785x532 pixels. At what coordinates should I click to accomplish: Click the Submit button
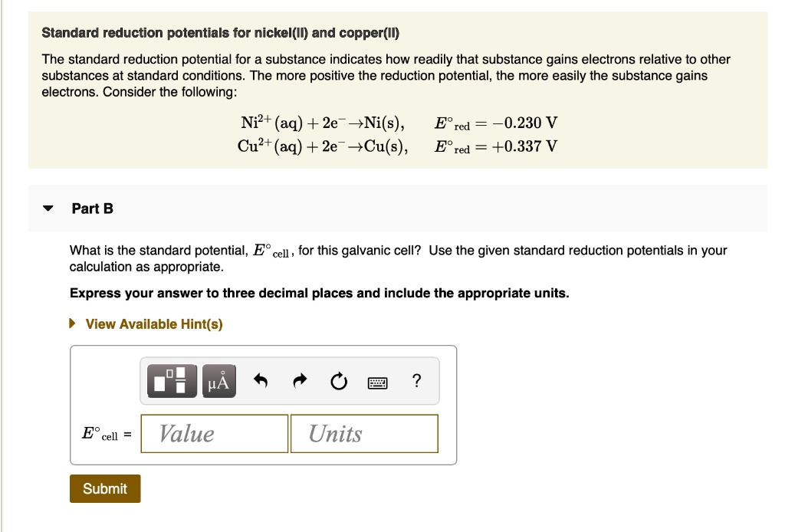(104, 488)
